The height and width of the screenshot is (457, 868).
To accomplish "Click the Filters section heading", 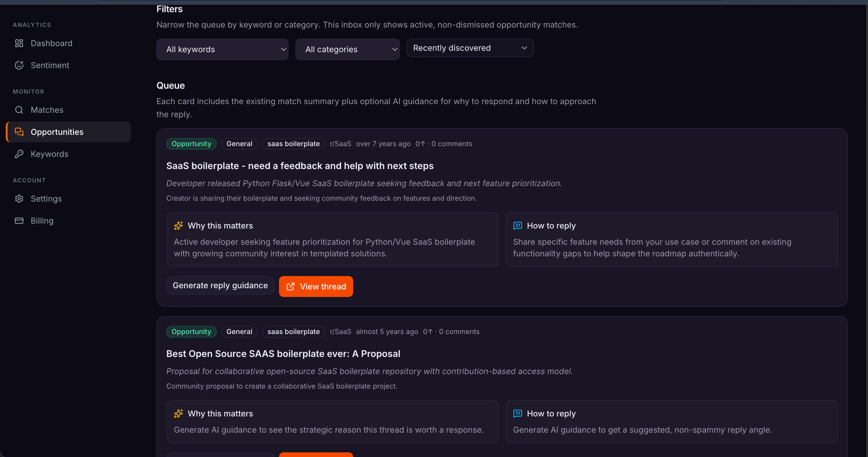I will pos(169,9).
